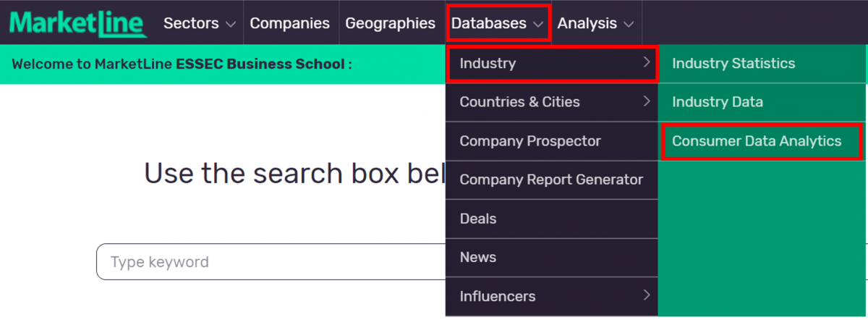Open Consumer Data Analytics

pos(762,141)
